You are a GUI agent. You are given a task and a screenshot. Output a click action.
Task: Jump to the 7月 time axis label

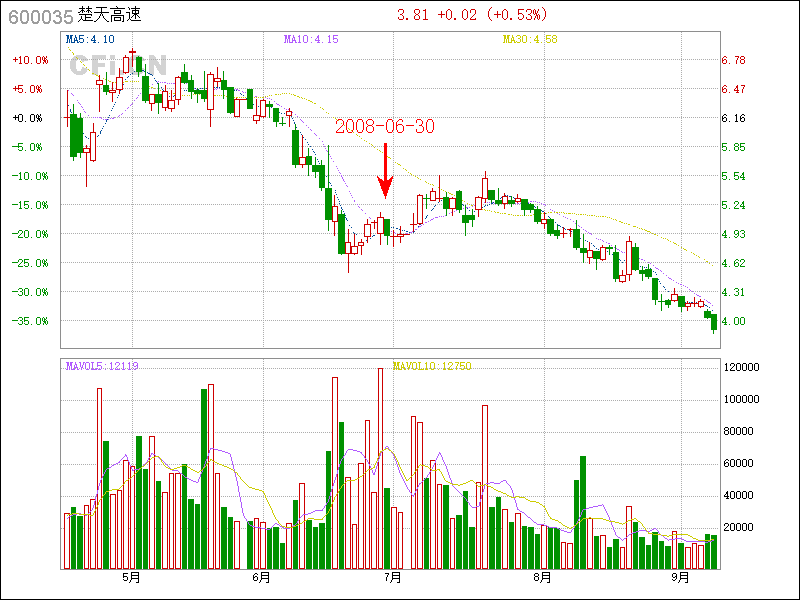click(x=393, y=578)
